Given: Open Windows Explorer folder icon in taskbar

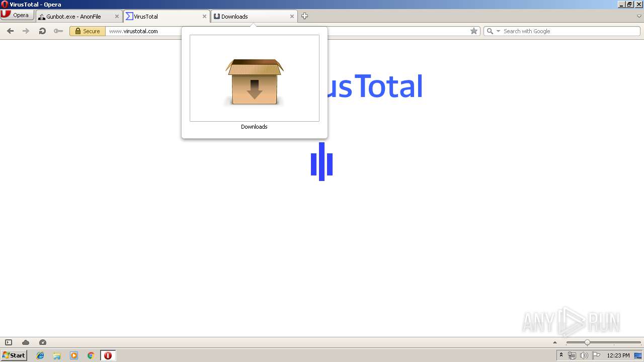Looking at the screenshot, I should 57,355.
